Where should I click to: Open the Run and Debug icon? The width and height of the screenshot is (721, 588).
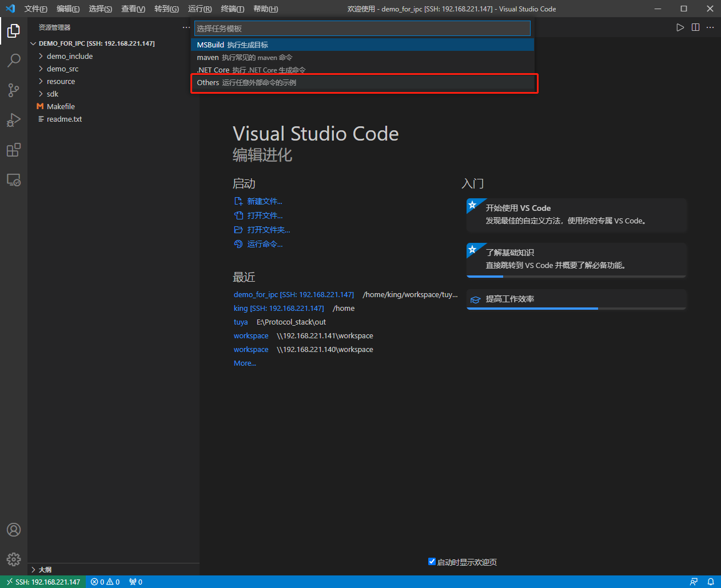point(14,120)
